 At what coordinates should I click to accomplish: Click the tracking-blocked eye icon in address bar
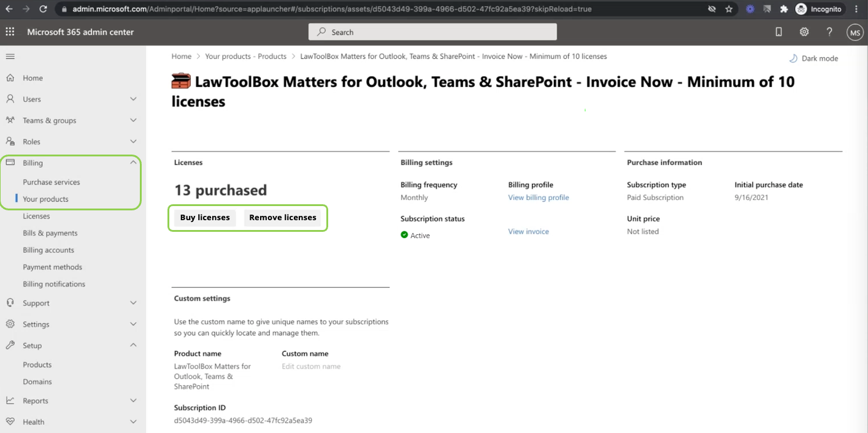coord(712,9)
